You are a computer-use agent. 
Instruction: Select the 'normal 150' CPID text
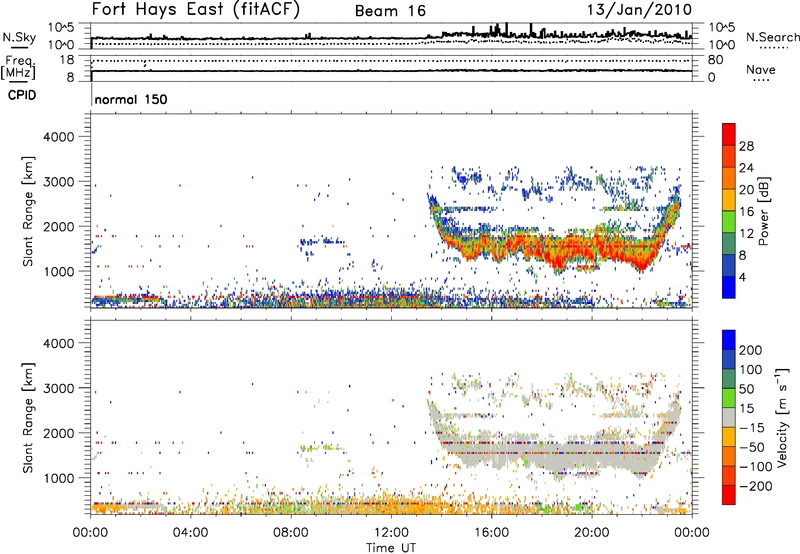[131, 99]
